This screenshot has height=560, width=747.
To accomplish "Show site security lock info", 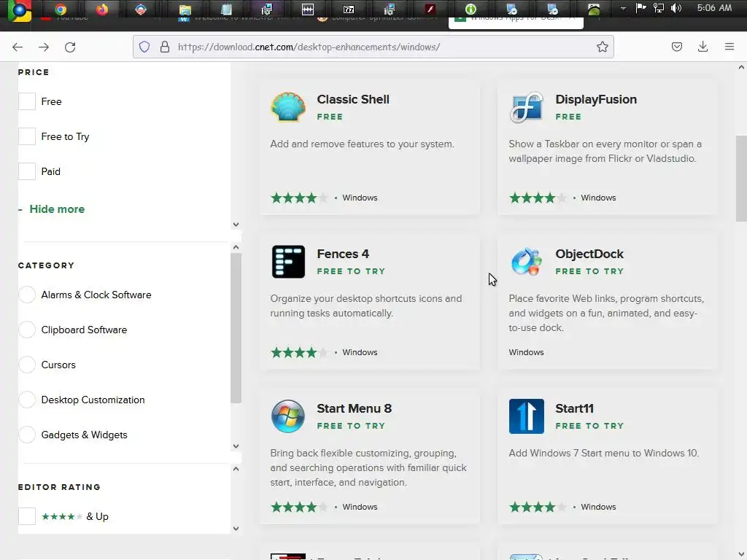I will [165, 47].
